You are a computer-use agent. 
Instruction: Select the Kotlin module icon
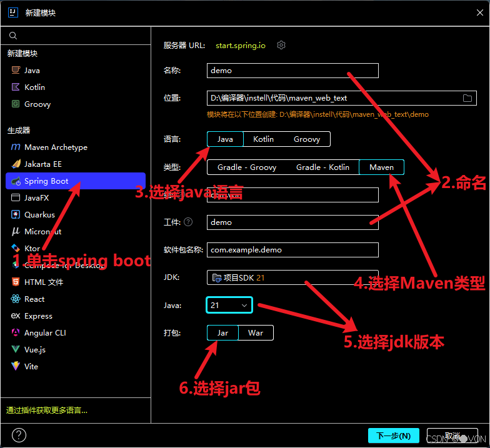(16, 87)
